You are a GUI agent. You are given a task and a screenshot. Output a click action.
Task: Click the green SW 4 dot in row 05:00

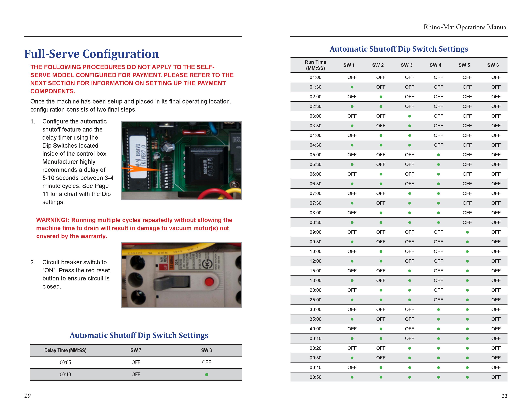coord(438,155)
